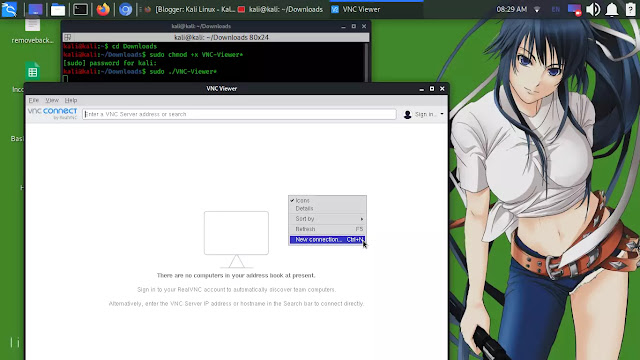Click the EN keyboard layout indicator
Viewport: 640px width, 360px height.
point(556,9)
